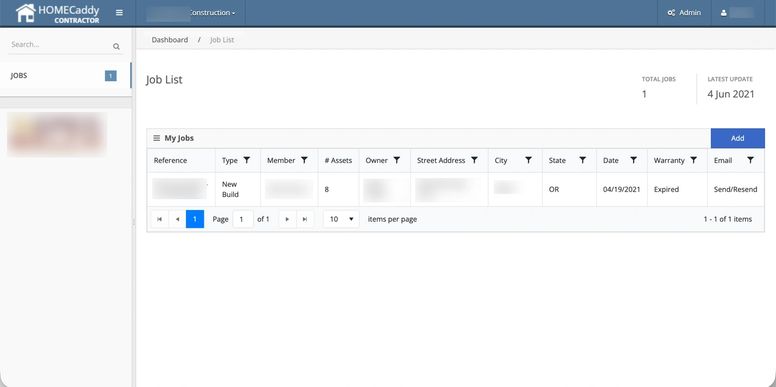Open filter for Warranty column

(694, 160)
